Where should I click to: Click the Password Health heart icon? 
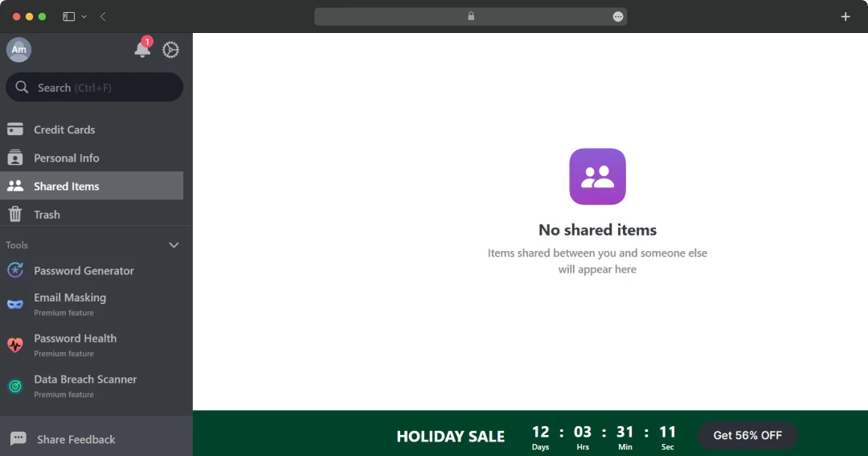(x=15, y=345)
